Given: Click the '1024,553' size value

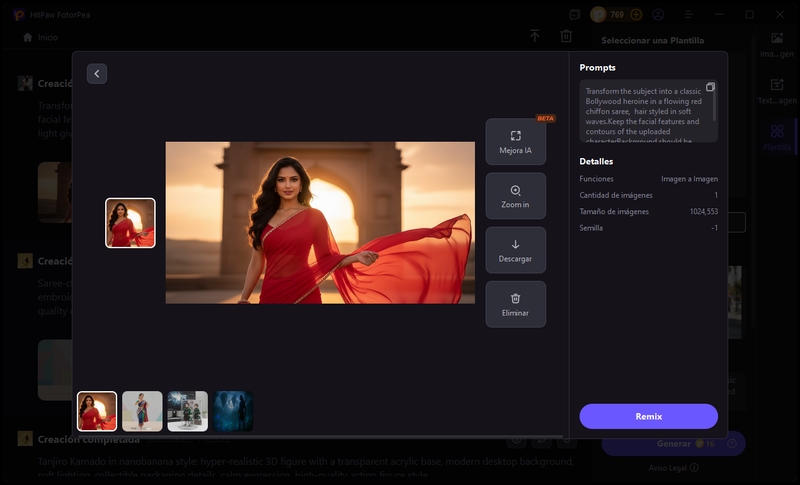Looking at the screenshot, I should tap(704, 212).
